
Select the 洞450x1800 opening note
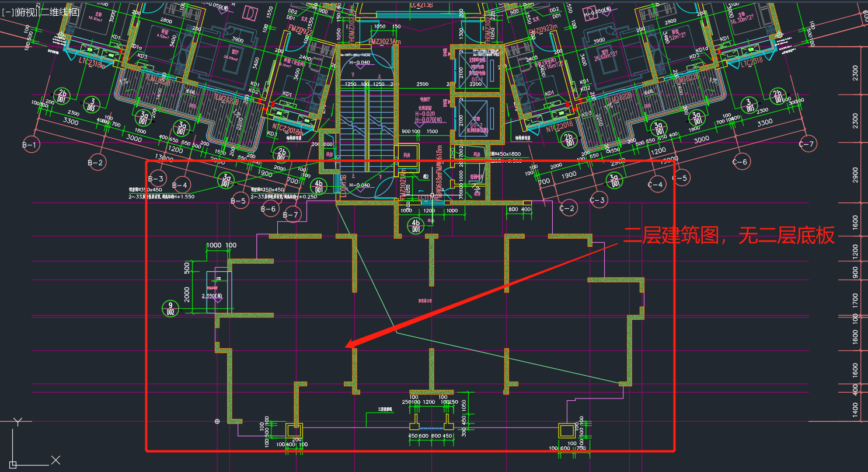pyautogui.click(x=505, y=154)
